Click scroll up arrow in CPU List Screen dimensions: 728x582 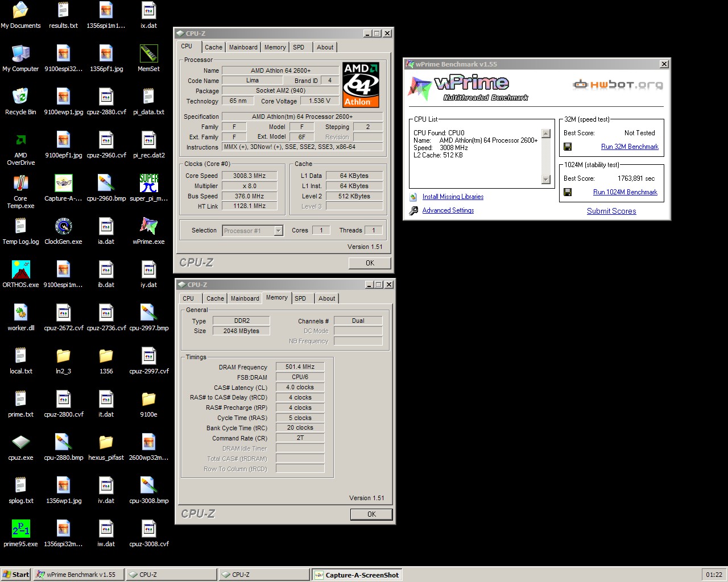pos(546,134)
